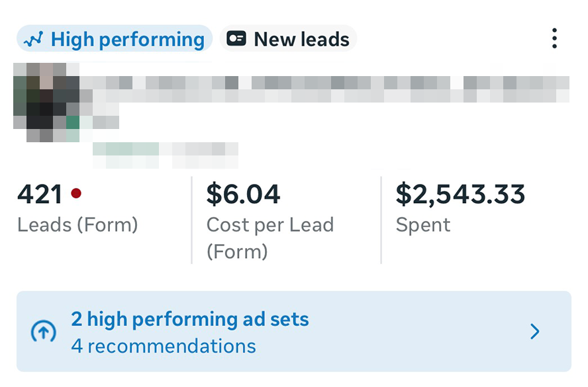
Task: Click the $6.04 cost value
Action: click(x=244, y=194)
